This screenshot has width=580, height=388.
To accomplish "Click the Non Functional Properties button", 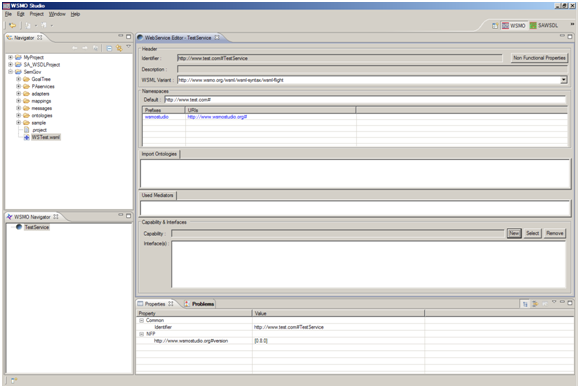I will click(539, 58).
